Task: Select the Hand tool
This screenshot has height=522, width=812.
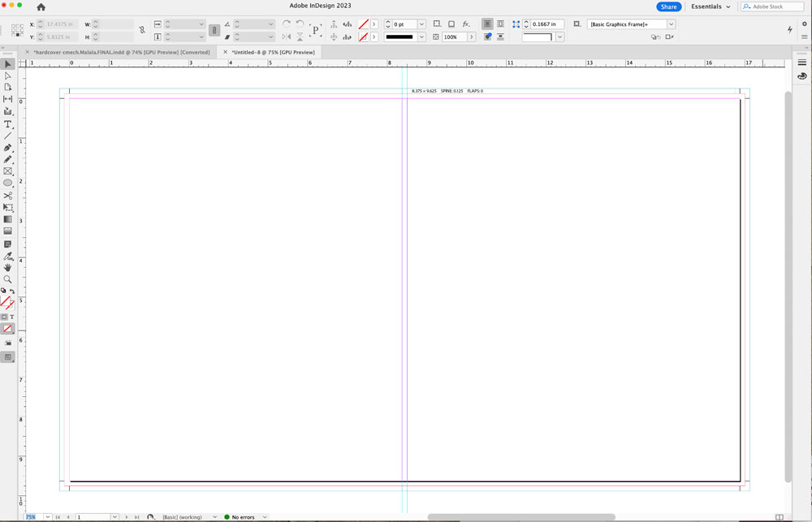Action: coord(7,268)
